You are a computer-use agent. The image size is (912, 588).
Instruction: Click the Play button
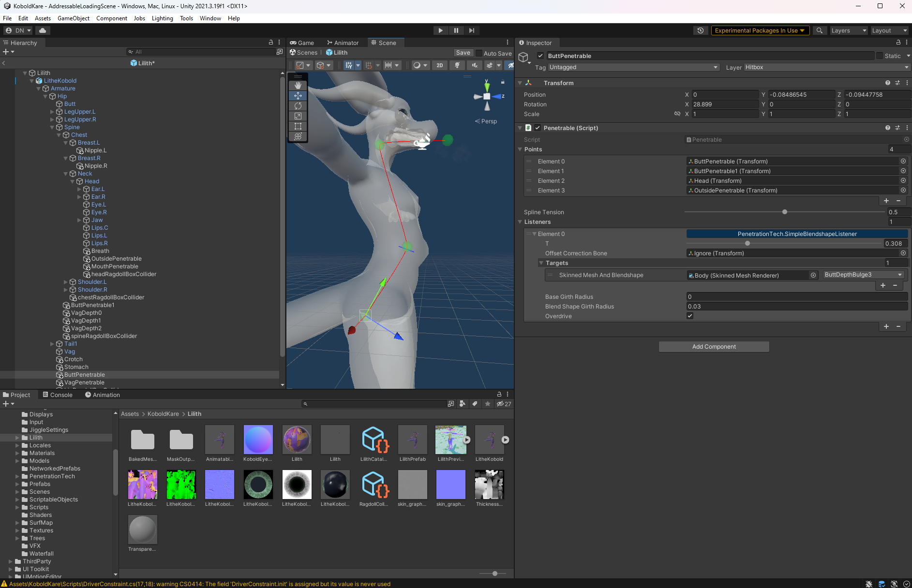(440, 30)
